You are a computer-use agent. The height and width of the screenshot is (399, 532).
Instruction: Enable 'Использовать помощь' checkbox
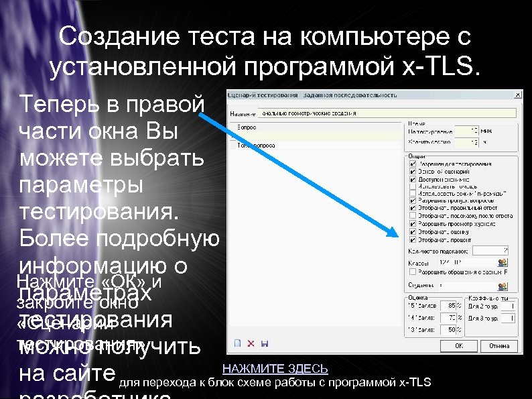413,186
